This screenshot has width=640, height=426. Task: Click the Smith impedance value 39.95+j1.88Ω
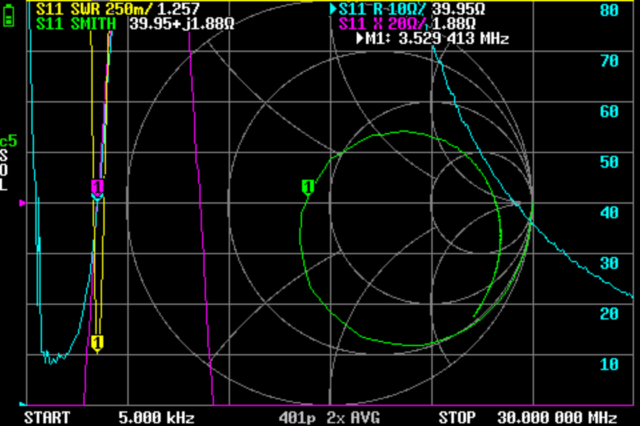(189, 23)
